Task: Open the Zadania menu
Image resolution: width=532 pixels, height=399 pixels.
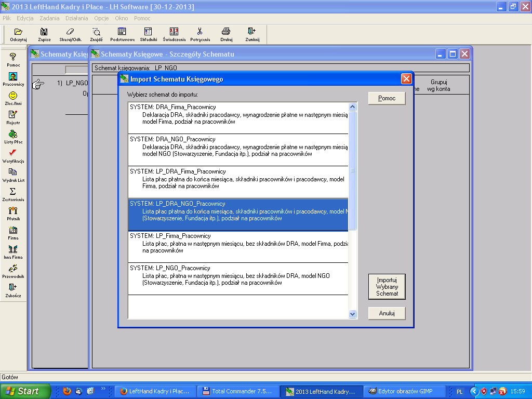Action: [49, 18]
